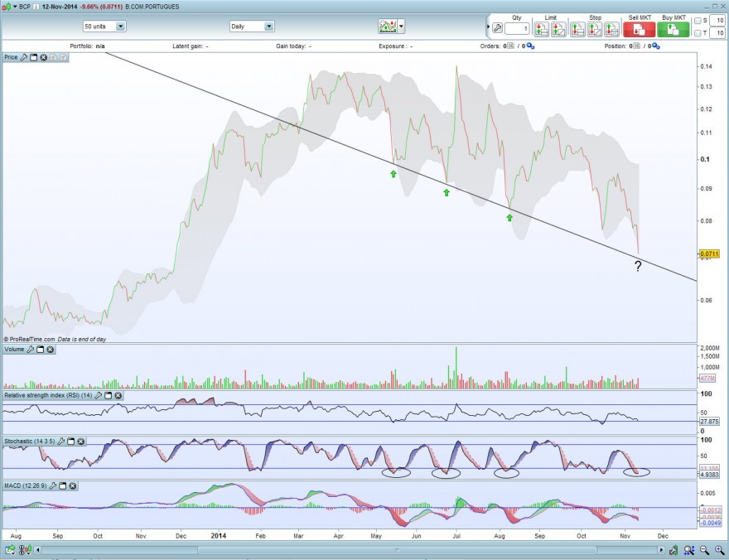Click the Stochastic value 4.9383

coord(709,475)
